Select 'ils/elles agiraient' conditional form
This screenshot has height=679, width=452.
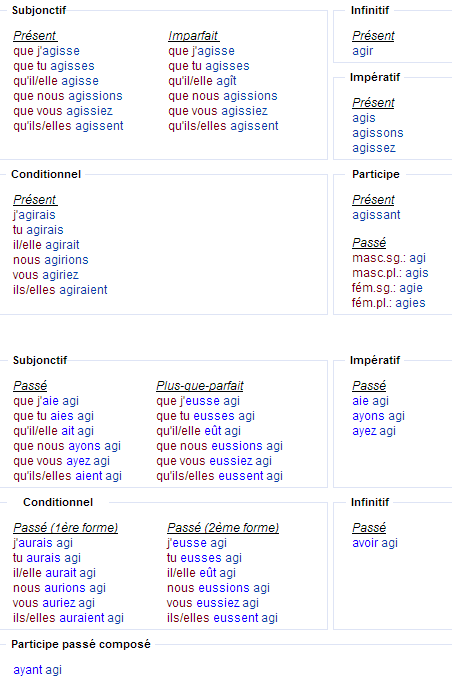[x=60, y=290]
